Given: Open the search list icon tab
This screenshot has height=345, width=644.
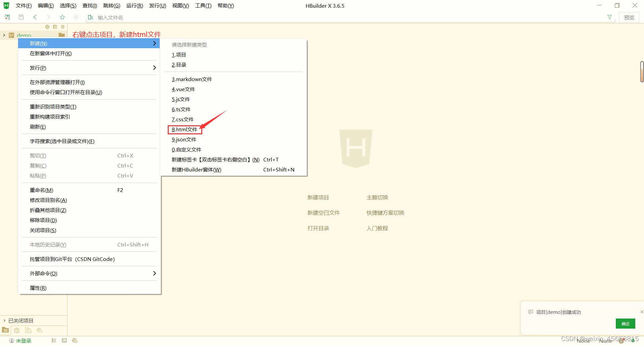Looking at the screenshot, I should coord(28,330).
